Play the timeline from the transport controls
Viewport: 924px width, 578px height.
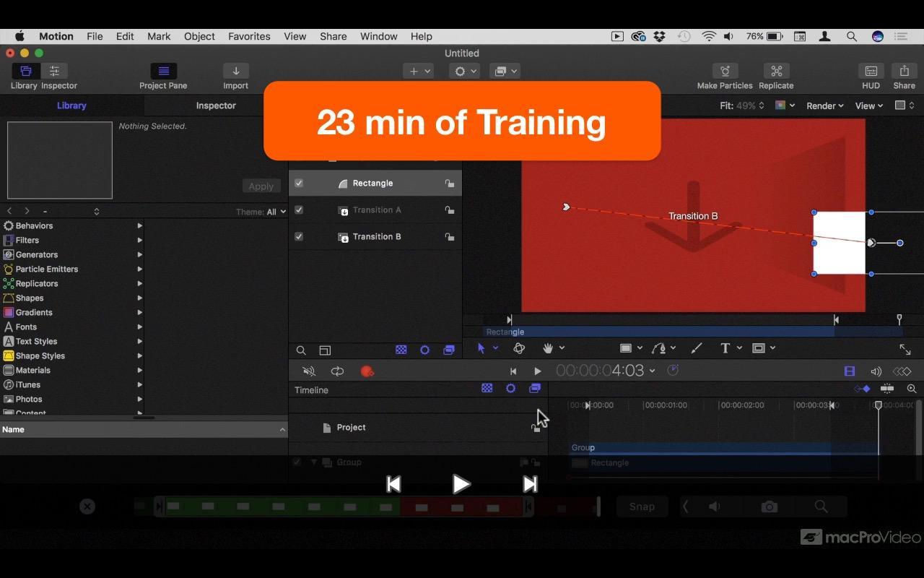537,371
